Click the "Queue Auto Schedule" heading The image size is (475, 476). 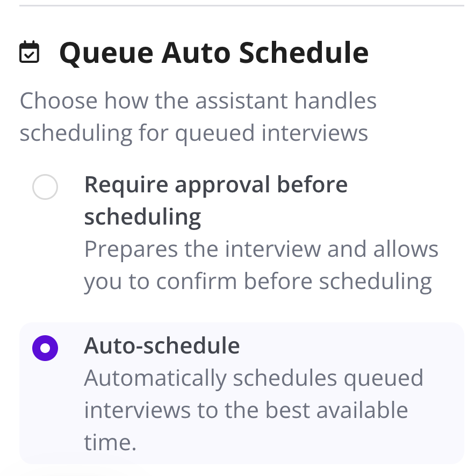click(214, 53)
